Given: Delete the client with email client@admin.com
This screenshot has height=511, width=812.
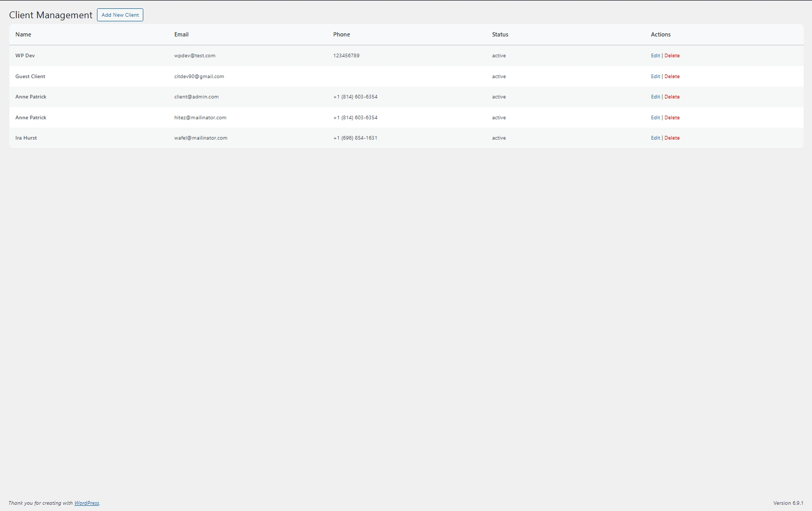Looking at the screenshot, I should tap(672, 97).
